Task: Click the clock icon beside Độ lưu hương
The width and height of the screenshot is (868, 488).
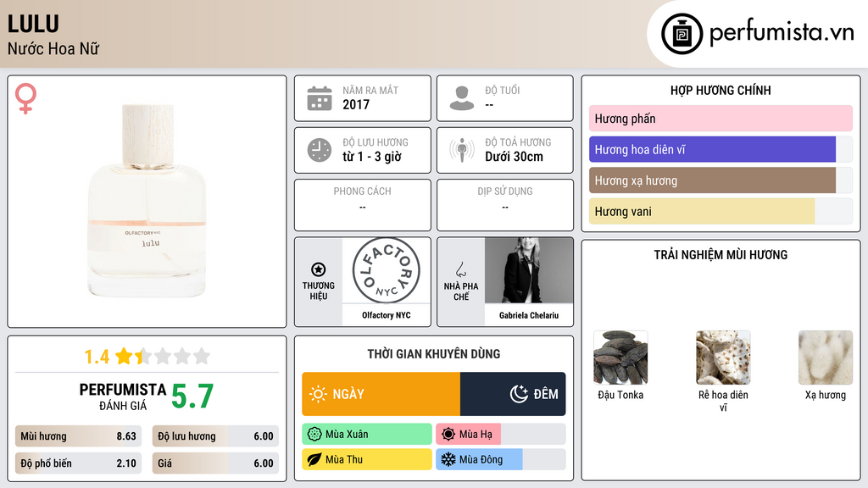Action: coord(320,150)
